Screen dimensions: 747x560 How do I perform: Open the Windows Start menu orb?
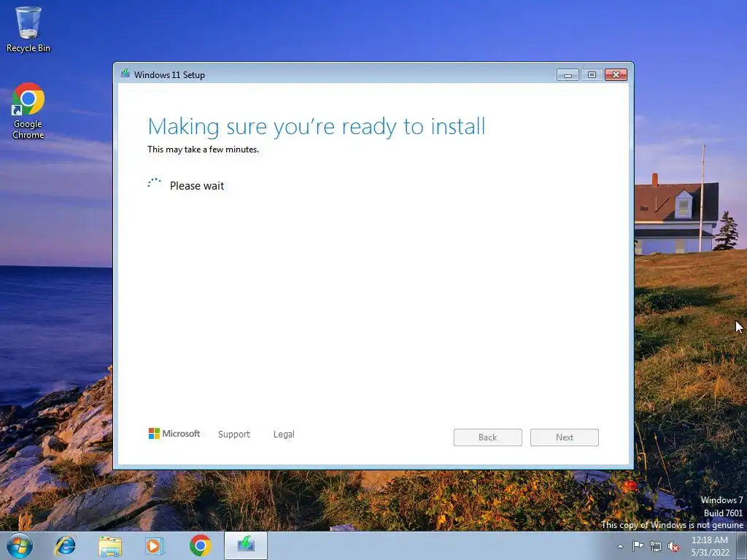coord(19,545)
